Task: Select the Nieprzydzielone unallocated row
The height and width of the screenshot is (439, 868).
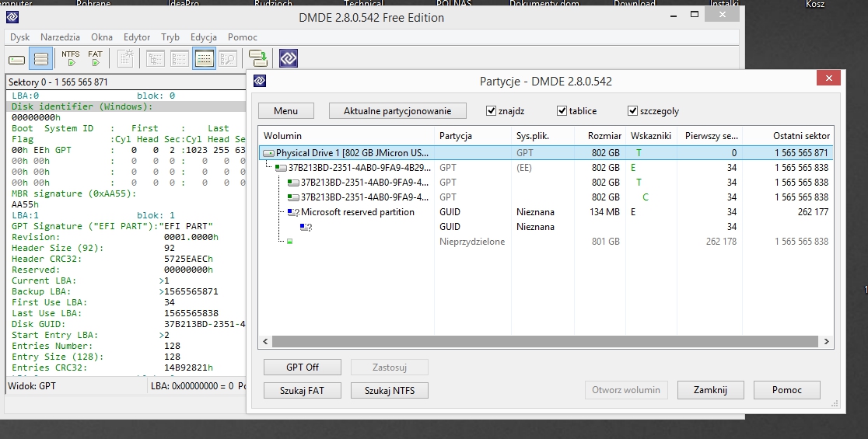Action: 546,241
